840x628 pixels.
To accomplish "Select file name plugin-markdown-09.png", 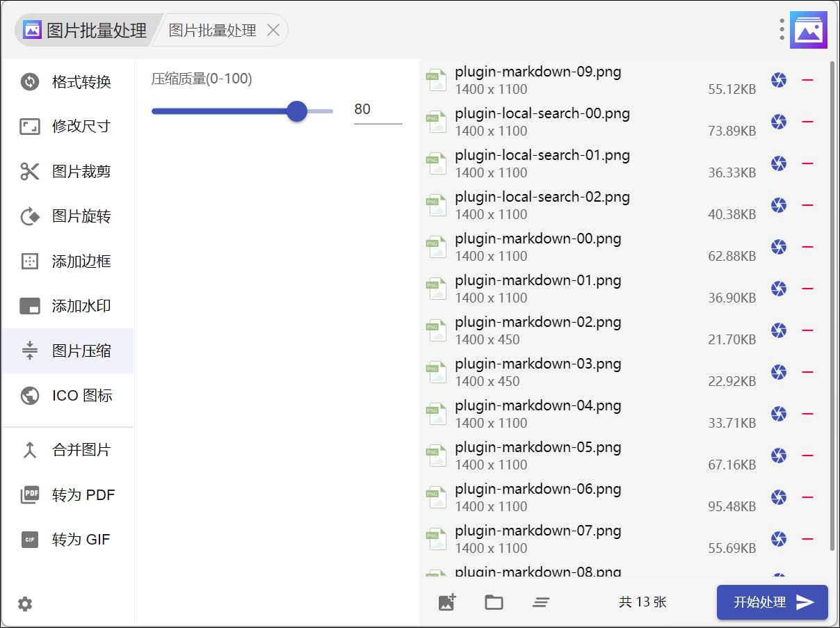I will 538,72.
